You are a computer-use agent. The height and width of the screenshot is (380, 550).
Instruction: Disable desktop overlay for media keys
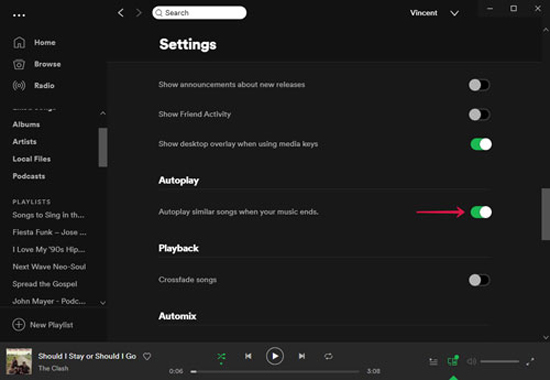pos(481,144)
